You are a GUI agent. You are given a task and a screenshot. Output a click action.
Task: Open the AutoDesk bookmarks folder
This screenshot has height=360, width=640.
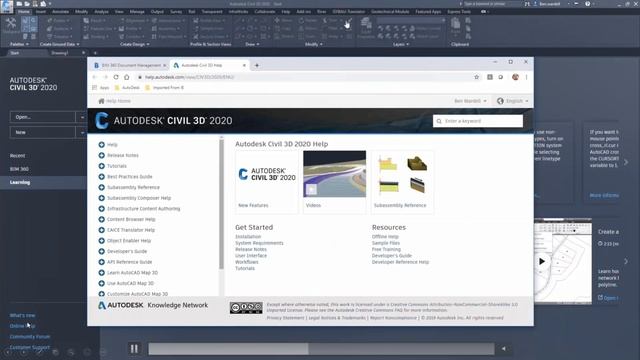(127, 88)
